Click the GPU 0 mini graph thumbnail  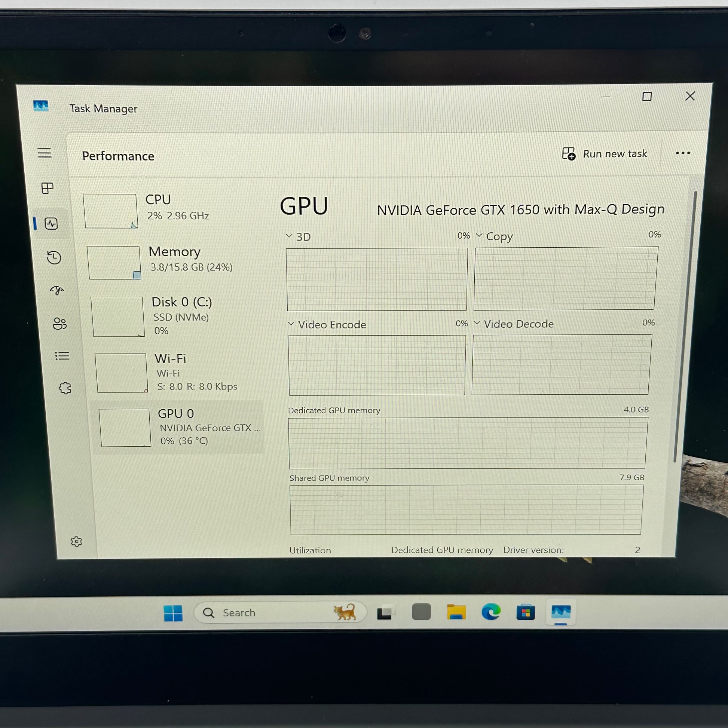(125, 428)
